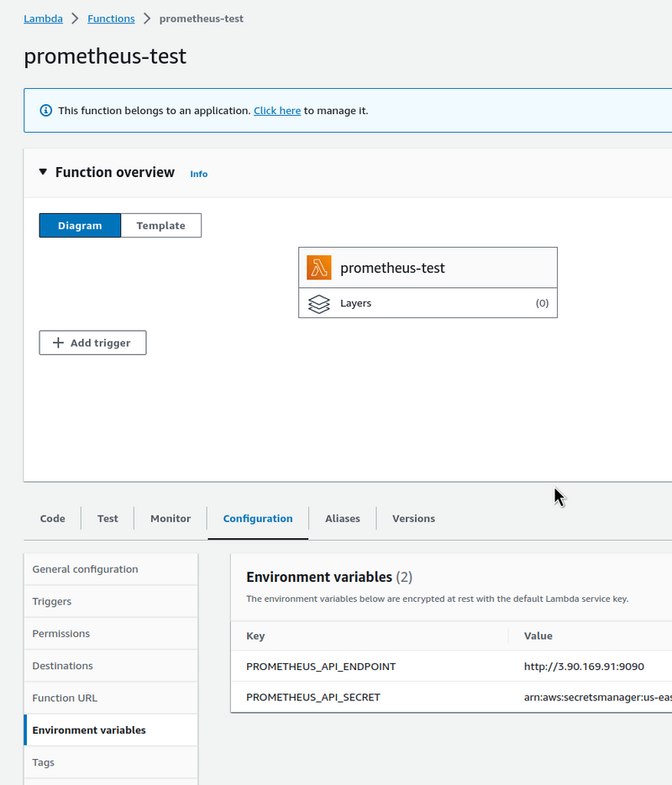This screenshot has height=785, width=672.
Task: Click the Layers stack icon
Action: click(x=319, y=303)
